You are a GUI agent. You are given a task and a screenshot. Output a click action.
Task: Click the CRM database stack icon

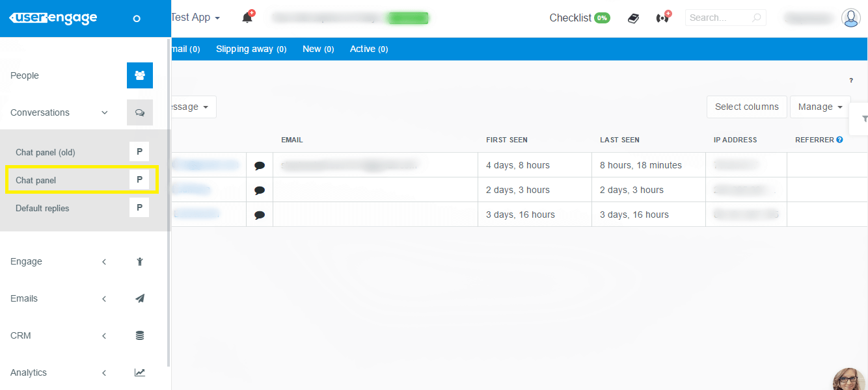click(x=139, y=335)
